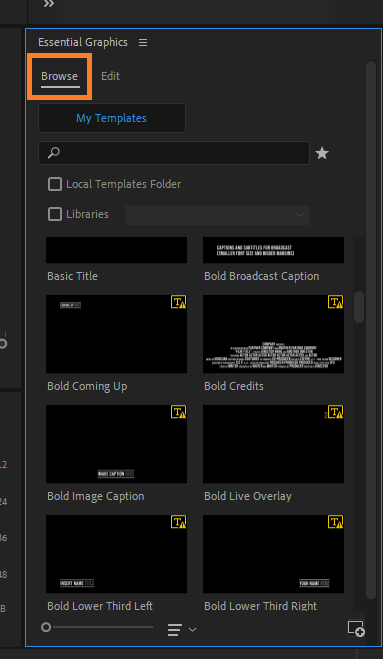Viewport: 383px width, 659px height.
Task: Open the Essential Graphics panel menu icon
Action: [x=143, y=42]
